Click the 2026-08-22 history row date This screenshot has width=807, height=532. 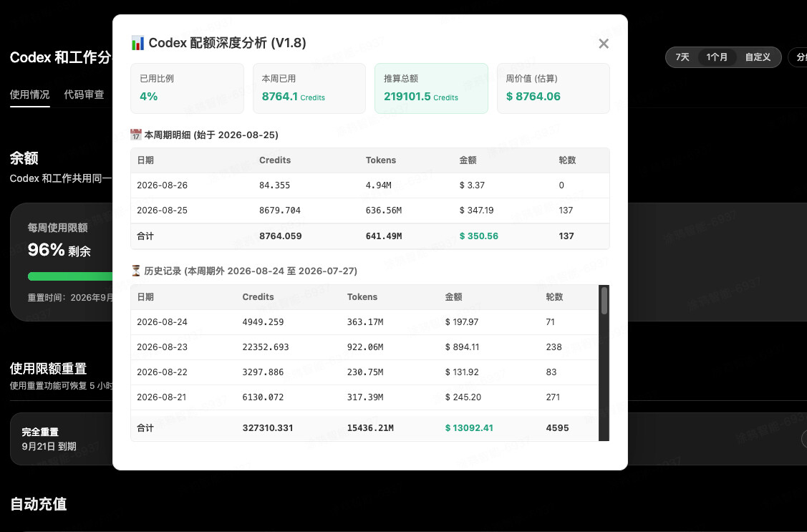[162, 372]
